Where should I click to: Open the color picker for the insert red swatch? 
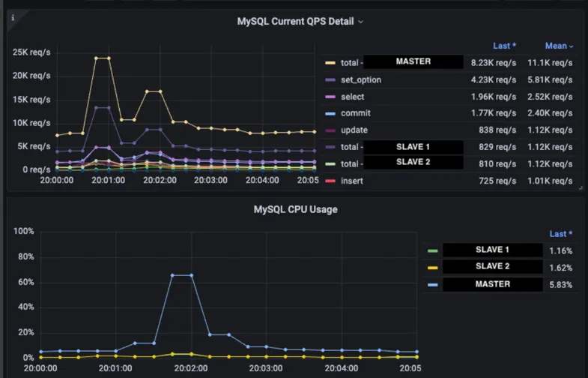(x=330, y=181)
